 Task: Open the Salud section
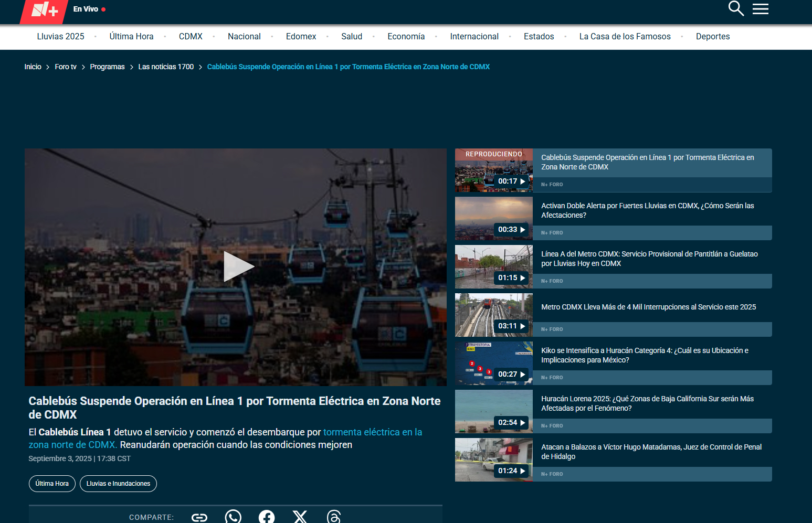352,36
